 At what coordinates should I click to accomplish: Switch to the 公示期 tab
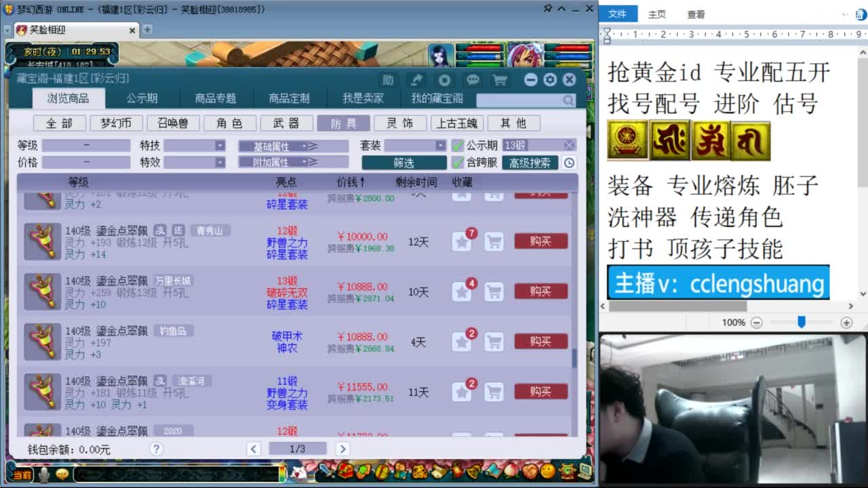click(142, 98)
